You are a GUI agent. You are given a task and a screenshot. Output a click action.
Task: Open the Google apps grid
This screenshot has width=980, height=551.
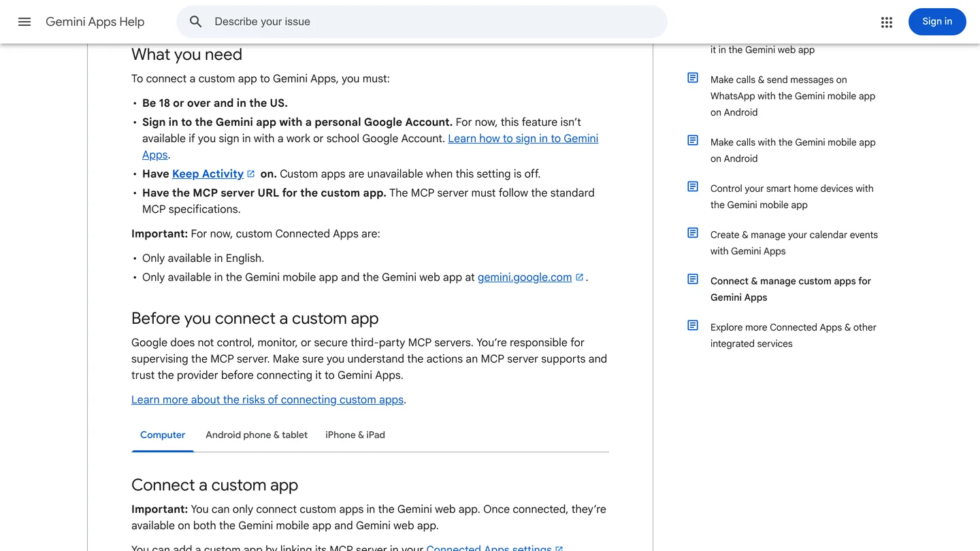(887, 22)
